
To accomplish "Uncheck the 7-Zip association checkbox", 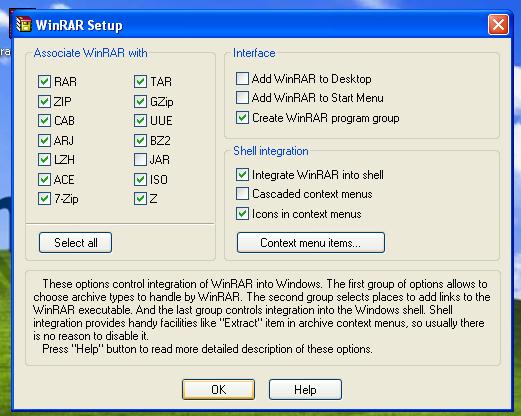I will 44,199.
